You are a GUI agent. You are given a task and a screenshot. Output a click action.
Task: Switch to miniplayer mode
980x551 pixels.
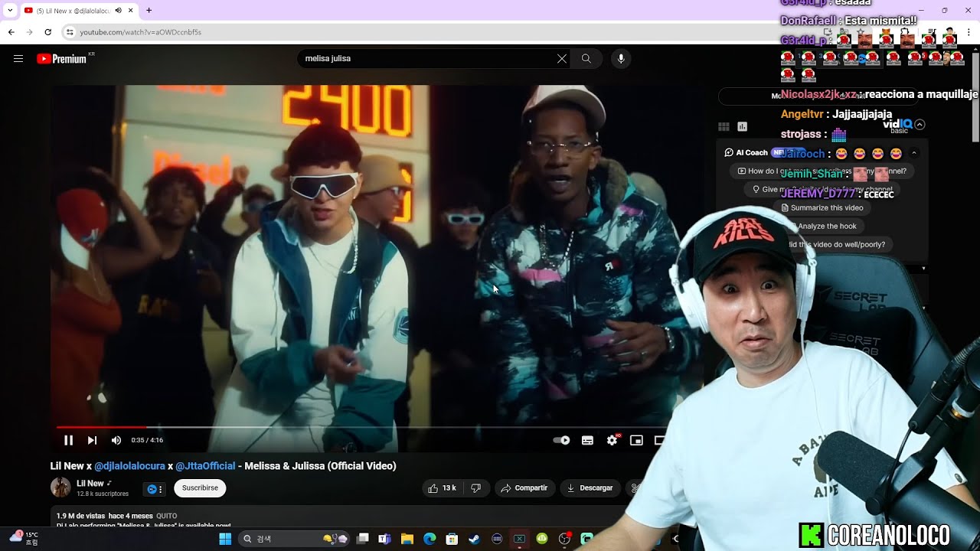click(x=636, y=440)
